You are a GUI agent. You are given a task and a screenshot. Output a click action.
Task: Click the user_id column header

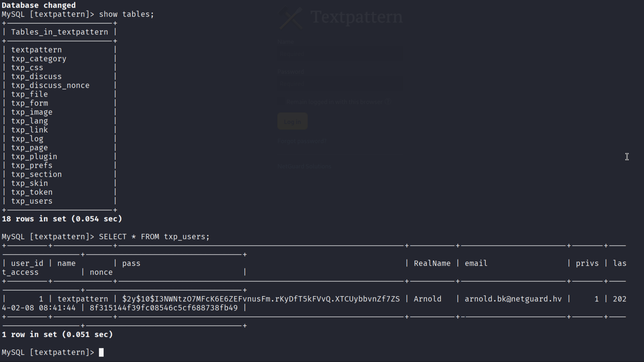(x=27, y=263)
